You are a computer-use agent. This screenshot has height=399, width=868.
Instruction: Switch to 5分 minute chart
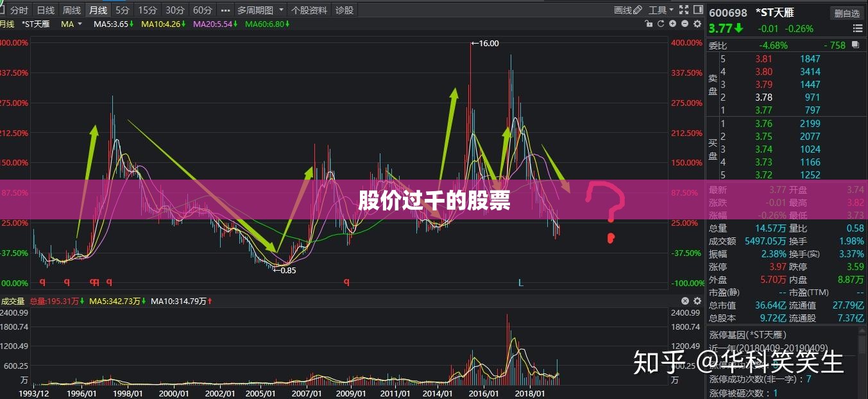[x=123, y=10]
